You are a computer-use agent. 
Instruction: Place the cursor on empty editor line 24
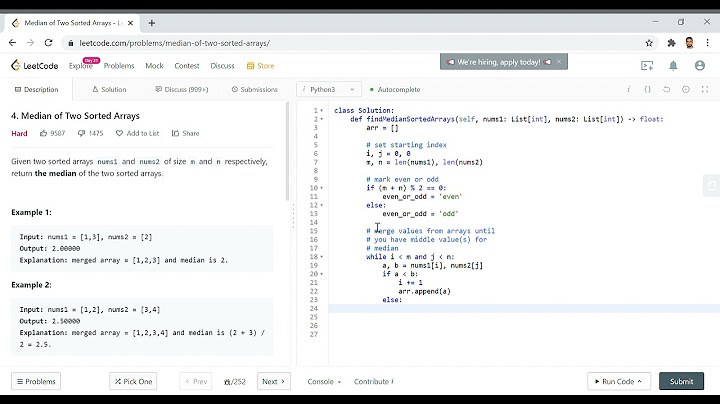(524, 309)
